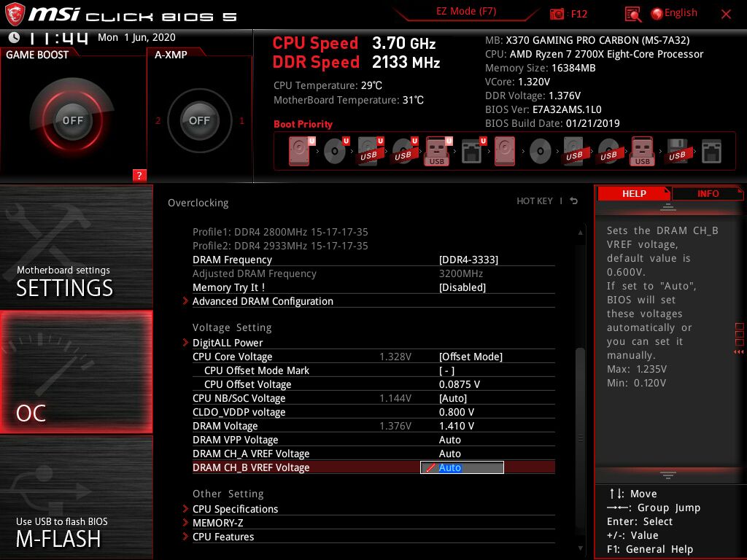Switch to the INFO tab
The width and height of the screenshot is (747, 560).
pyautogui.click(x=708, y=193)
